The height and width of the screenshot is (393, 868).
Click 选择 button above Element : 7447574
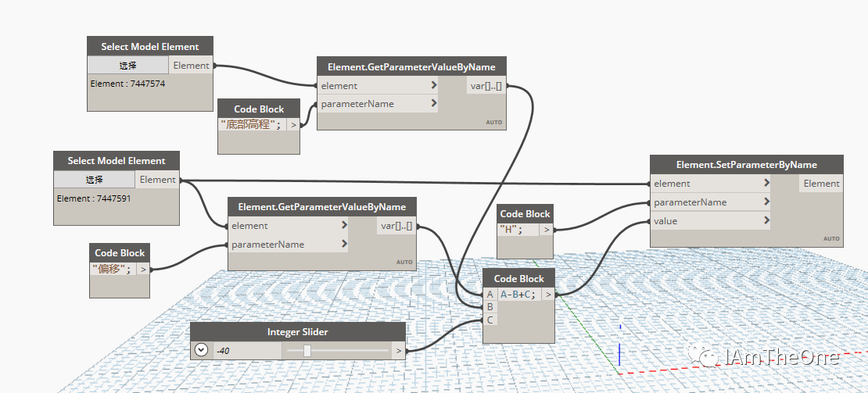pyautogui.click(x=128, y=65)
